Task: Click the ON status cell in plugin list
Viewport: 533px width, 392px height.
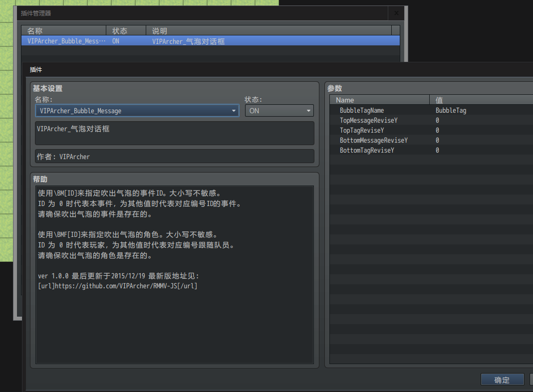Action: point(116,41)
